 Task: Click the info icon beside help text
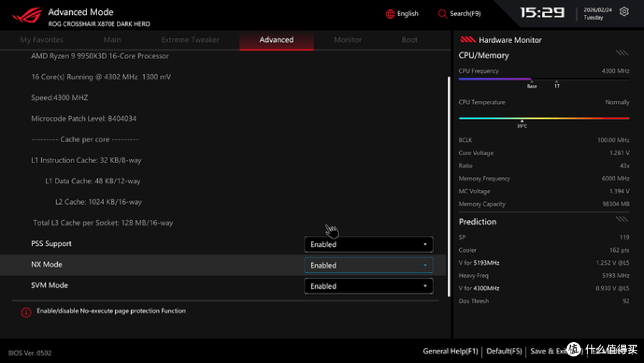[x=26, y=312]
